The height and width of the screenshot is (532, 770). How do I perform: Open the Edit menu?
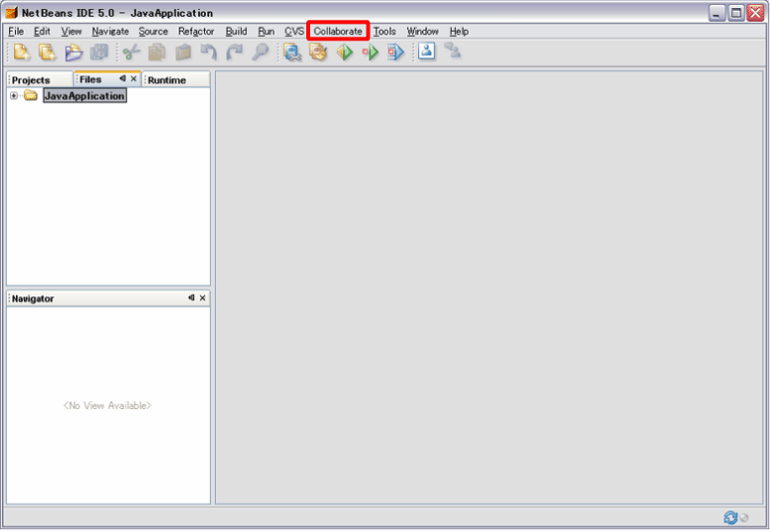(42, 32)
